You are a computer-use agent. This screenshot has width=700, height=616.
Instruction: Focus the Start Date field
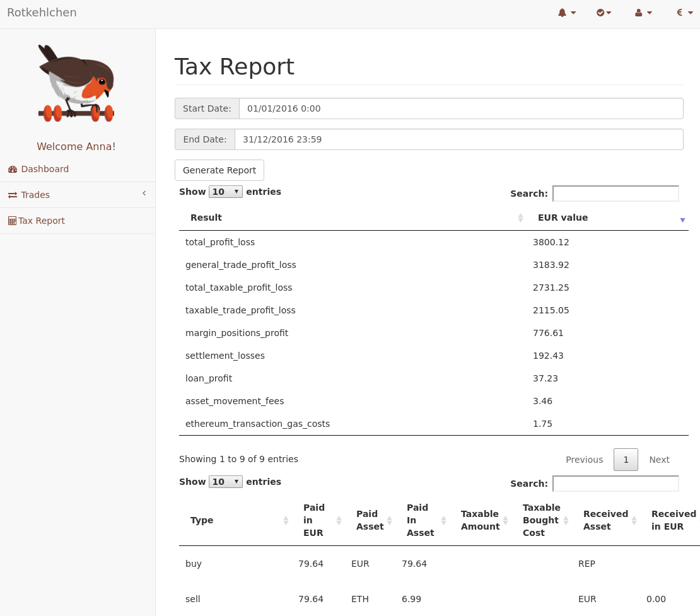pos(461,108)
